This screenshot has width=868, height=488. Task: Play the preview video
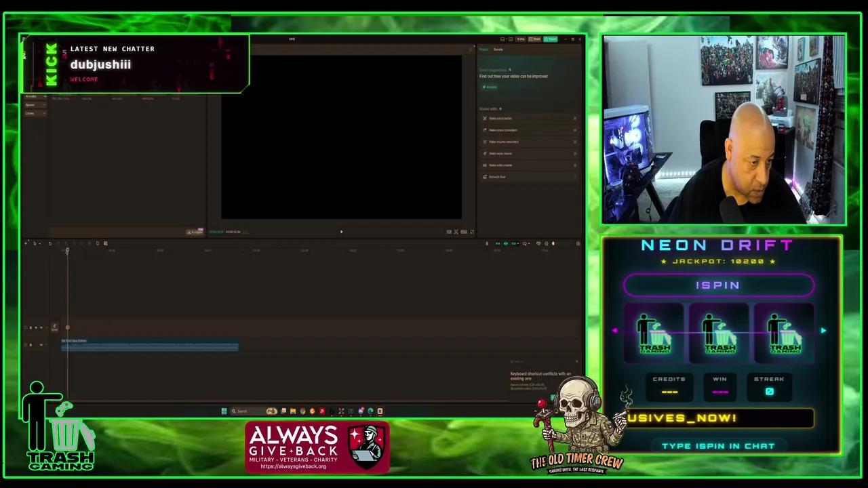pos(341,232)
